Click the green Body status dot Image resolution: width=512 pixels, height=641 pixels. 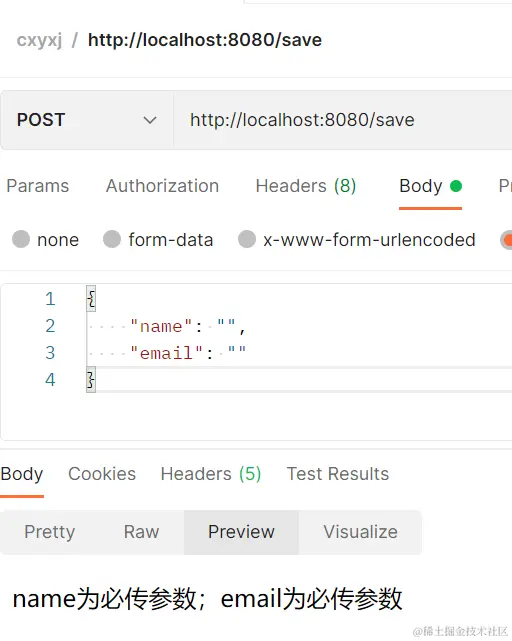click(456, 186)
